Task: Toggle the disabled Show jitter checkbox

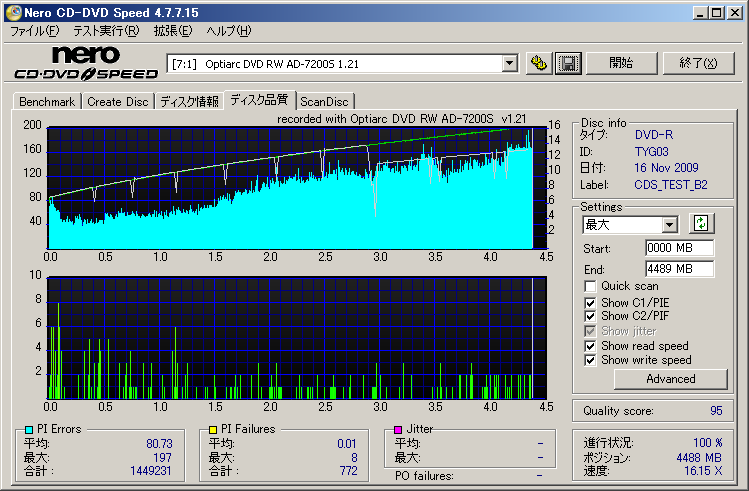Action: [590, 331]
